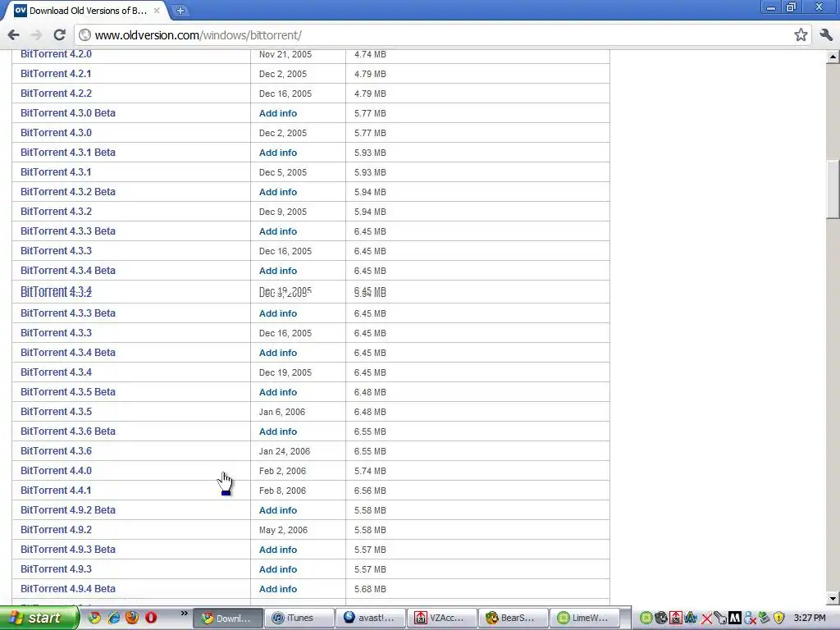Open the BitTorrent 4.3.5 Beta link
The height and width of the screenshot is (630, 840).
[68, 392]
